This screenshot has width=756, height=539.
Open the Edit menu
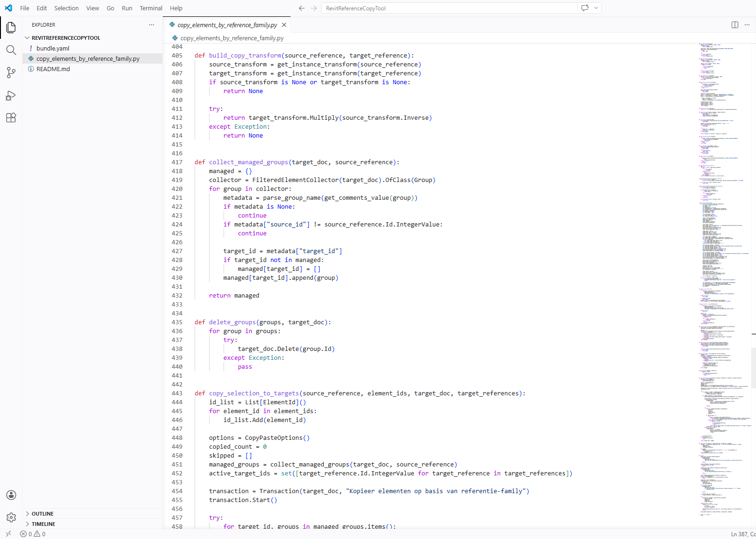click(42, 8)
